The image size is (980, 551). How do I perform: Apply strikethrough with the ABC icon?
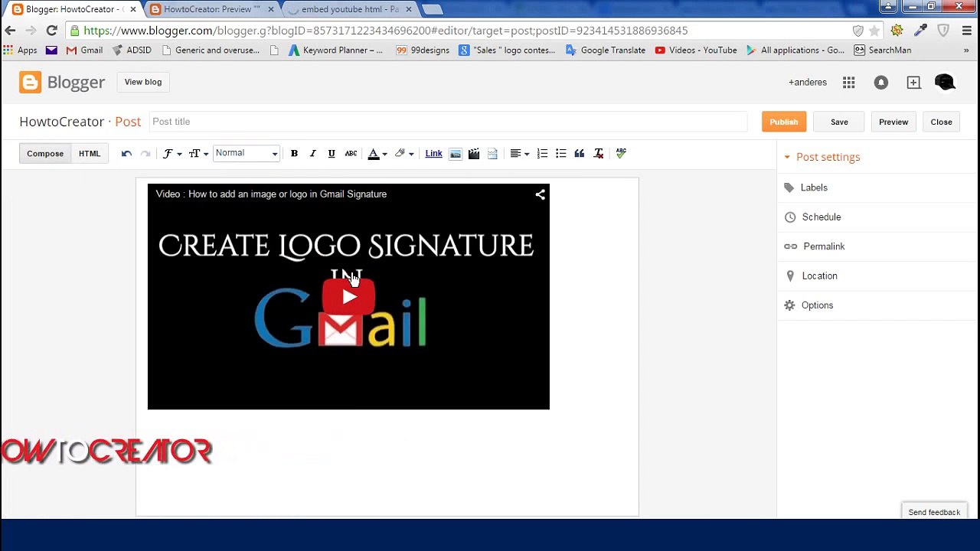[x=351, y=154]
